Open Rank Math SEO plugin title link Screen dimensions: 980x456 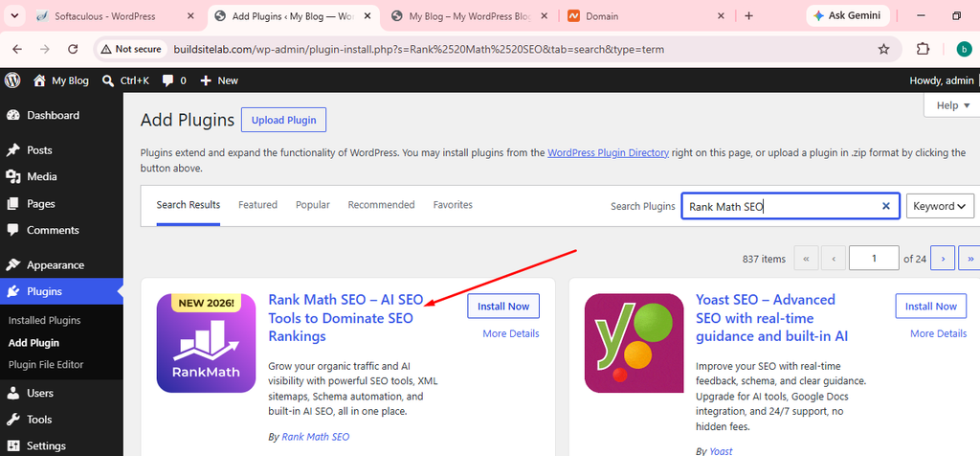point(345,318)
